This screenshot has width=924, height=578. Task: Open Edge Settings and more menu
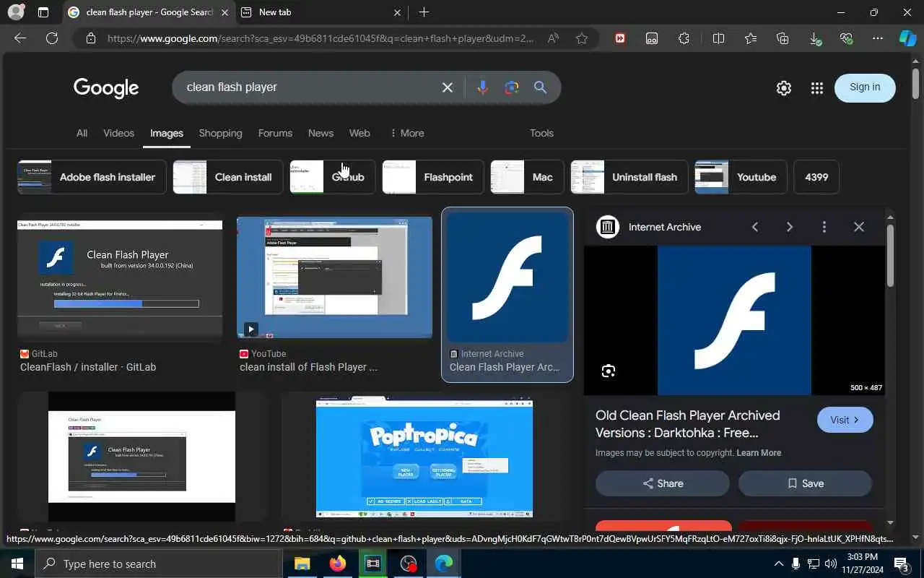coord(878,38)
